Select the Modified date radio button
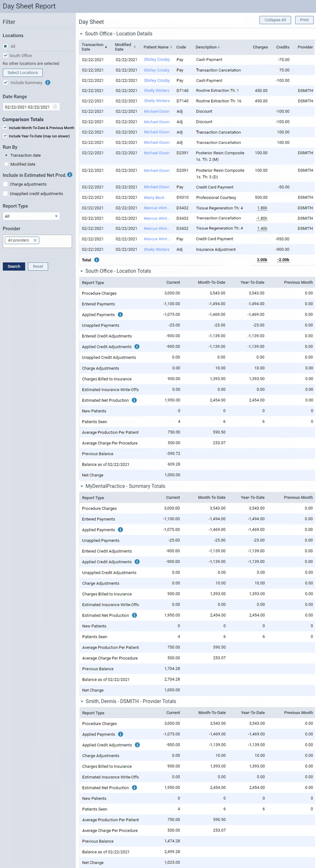316x868 pixels. [6, 164]
